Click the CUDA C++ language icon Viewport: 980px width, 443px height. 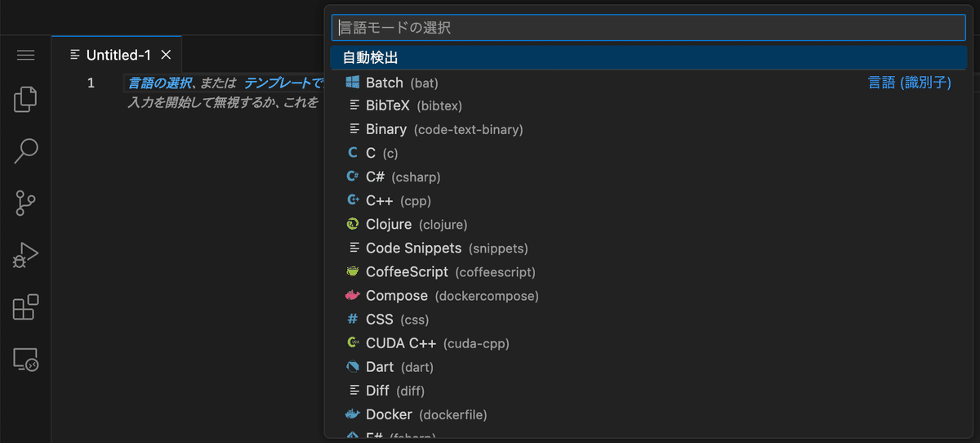click(x=353, y=342)
